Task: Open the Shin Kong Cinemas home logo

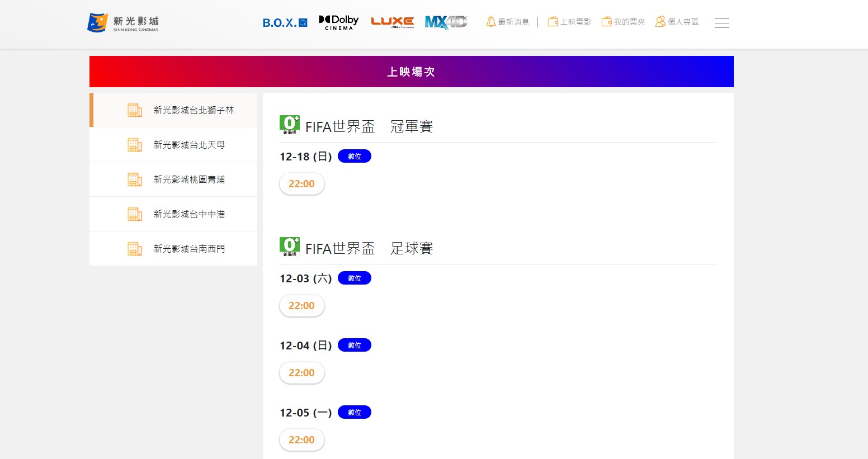Action: (x=123, y=23)
